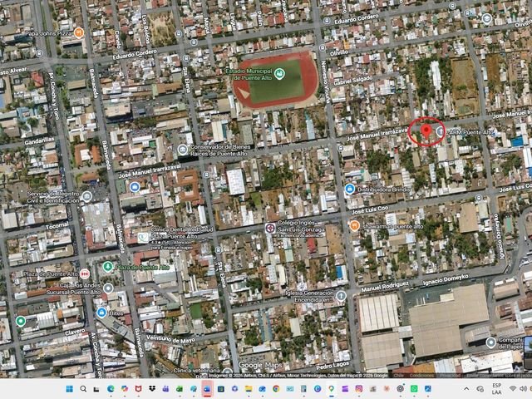This screenshot has height=399, width=532.
Task: Open the Compañía de Papeles pin icon
Action: (x=490, y=342)
